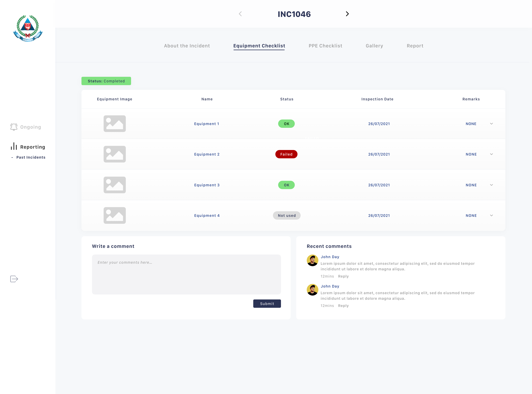Viewport: 532px width, 394px height.
Task: Open the About the Incident tab
Action: (x=187, y=46)
